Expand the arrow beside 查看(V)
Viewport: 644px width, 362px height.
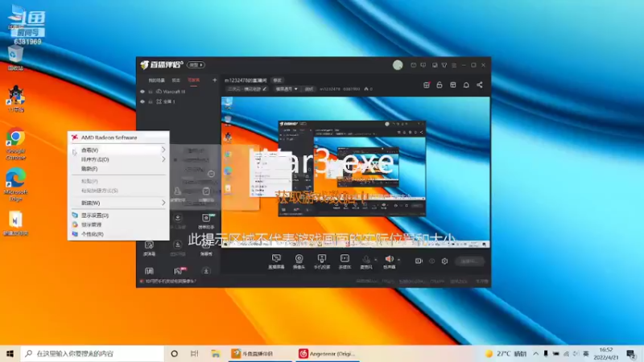163,150
